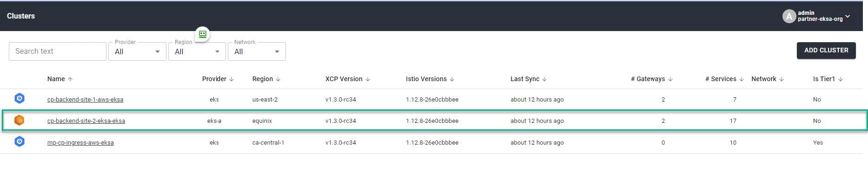Open the mp-cp-ingress-aws-eksa cluster link
This screenshot has height=172, width=868.
point(80,143)
